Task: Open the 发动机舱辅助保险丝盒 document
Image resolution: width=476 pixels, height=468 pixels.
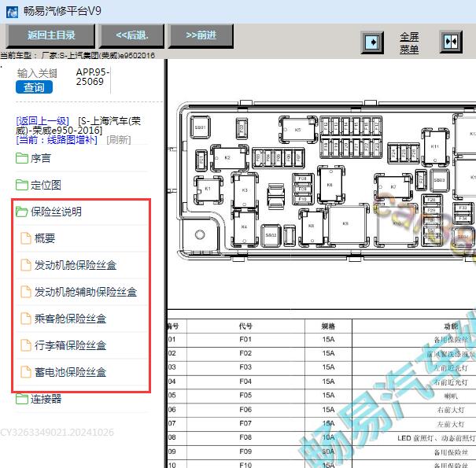Action: coord(86,292)
